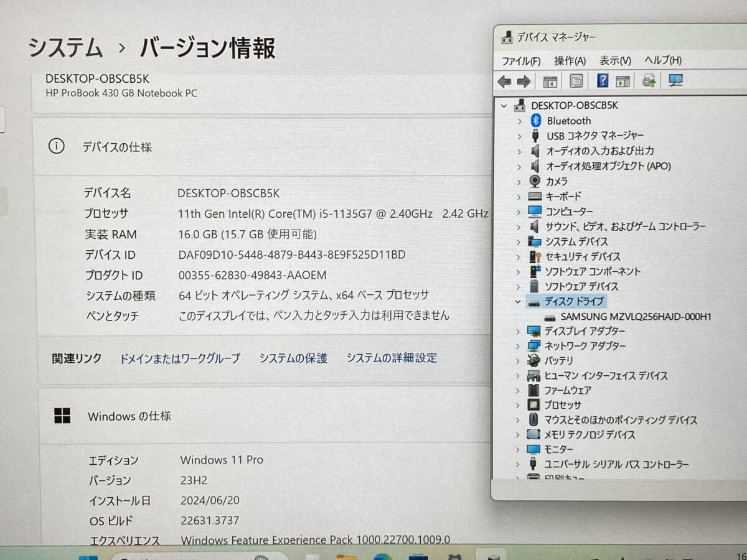
Task: Toggle the show/hide action pane icon
Action: [622, 82]
